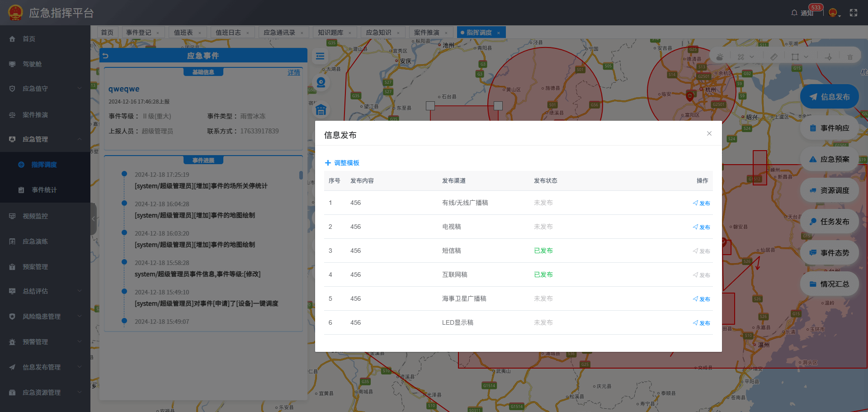Click the trash icon to clear map drawings
This screenshot has height=412, width=868.
(x=850, y=57)
